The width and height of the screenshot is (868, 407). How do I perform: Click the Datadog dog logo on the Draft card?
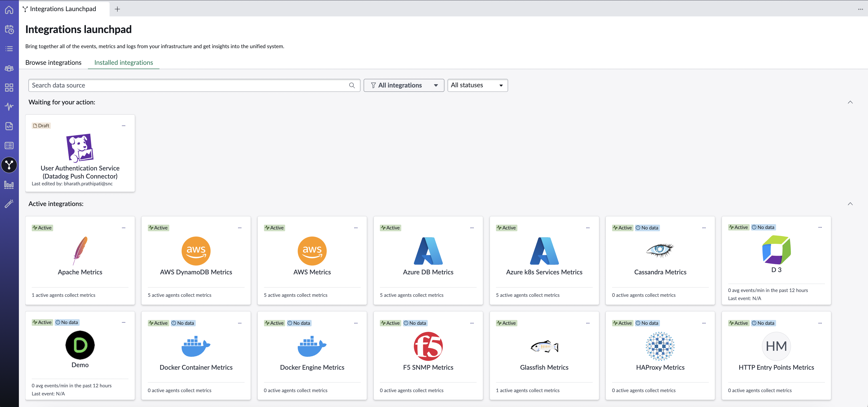80,148
